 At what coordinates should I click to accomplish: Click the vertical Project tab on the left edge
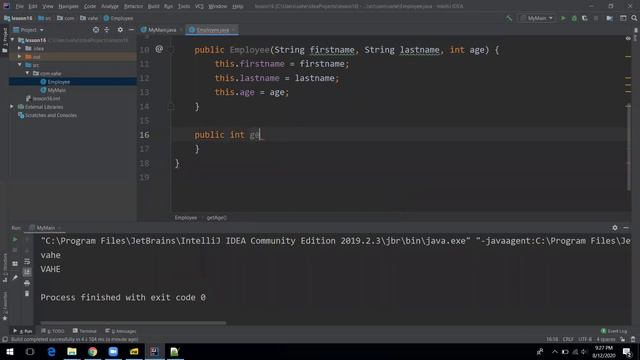click(x=5, y=40)
